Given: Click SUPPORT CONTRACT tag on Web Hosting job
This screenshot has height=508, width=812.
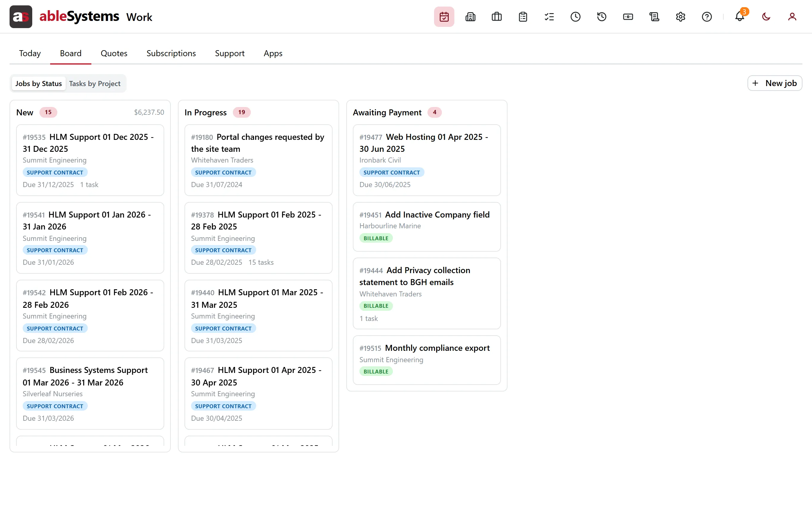Looking at the screenshot, I should (x=392, y=172).
